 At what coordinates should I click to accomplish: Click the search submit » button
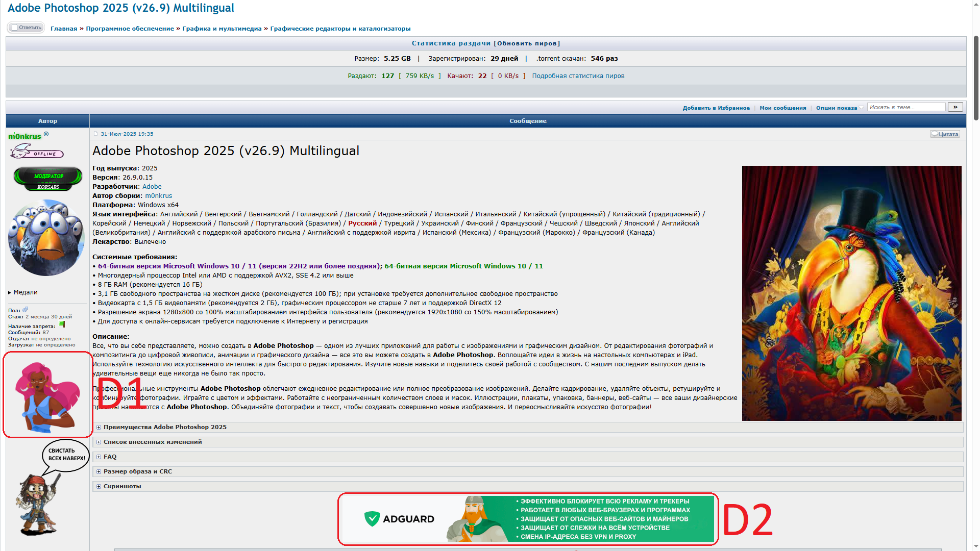[x=955, y=107]
